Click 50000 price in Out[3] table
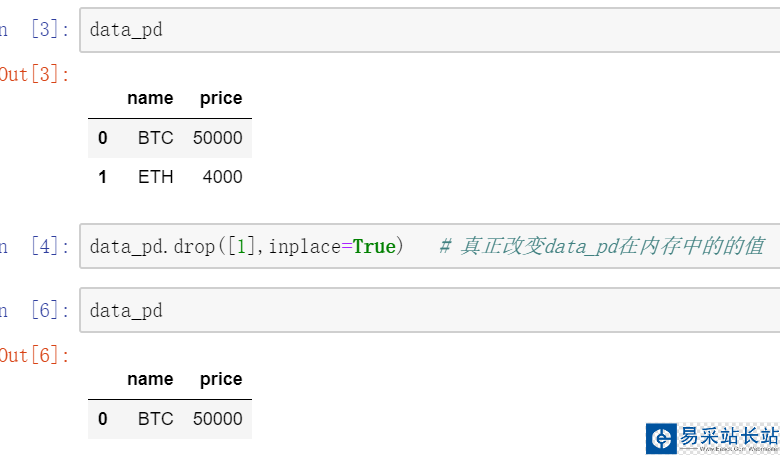Viewport: 780px width, 455px height. 217,138
